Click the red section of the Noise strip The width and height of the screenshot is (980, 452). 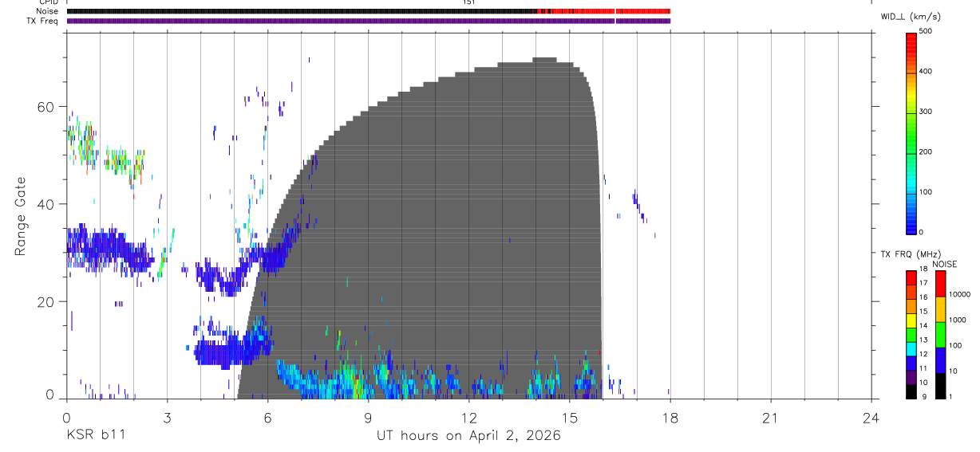[604, 11]
